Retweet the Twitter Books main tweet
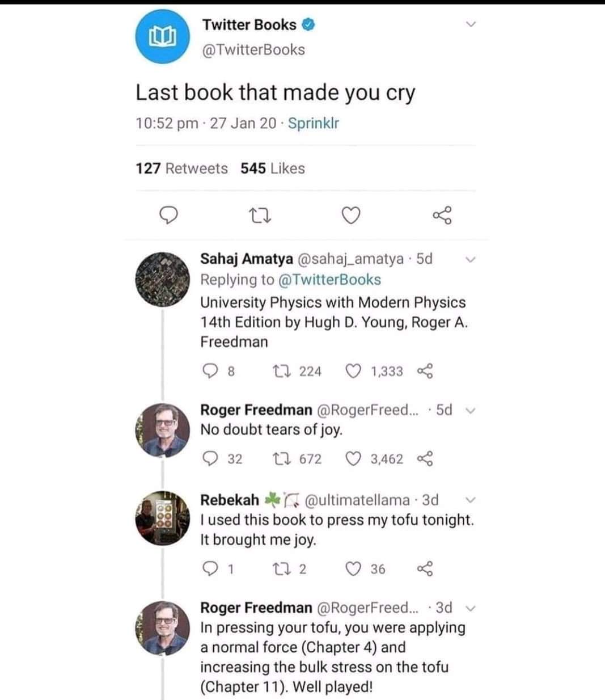605x700 pixels. click(x=260, y=215)
